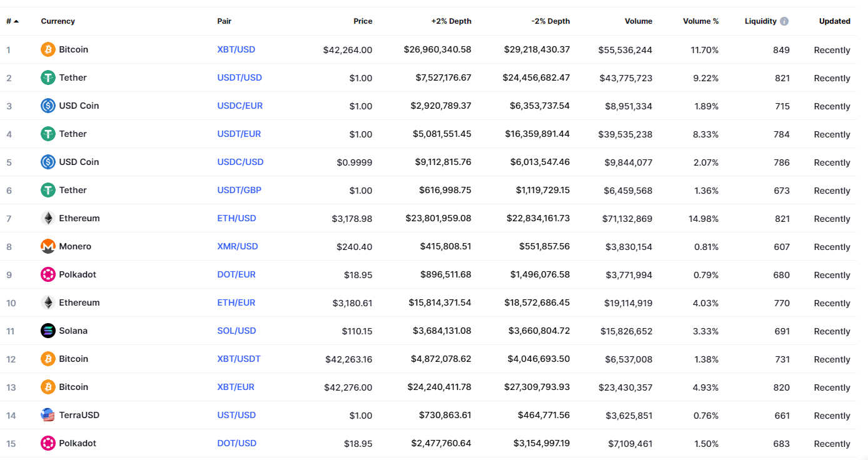
Task: Click the Solana currency name
Action: 73,331
